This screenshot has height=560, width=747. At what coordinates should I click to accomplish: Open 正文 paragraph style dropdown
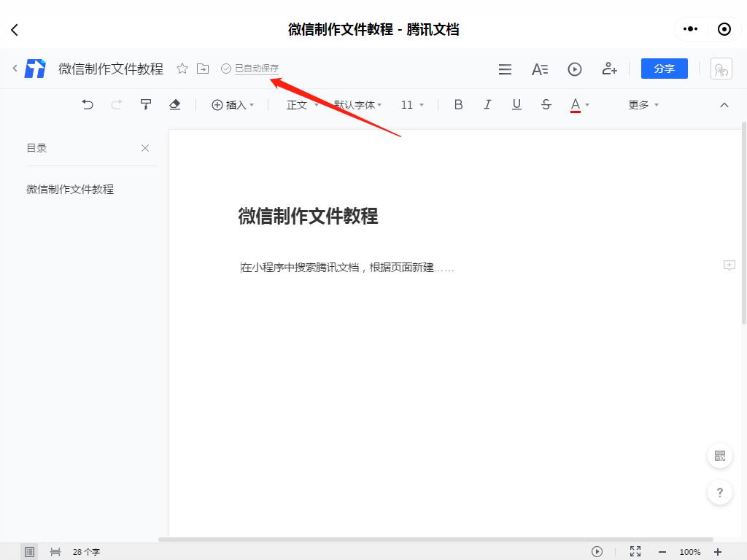[x=302, y=105]
